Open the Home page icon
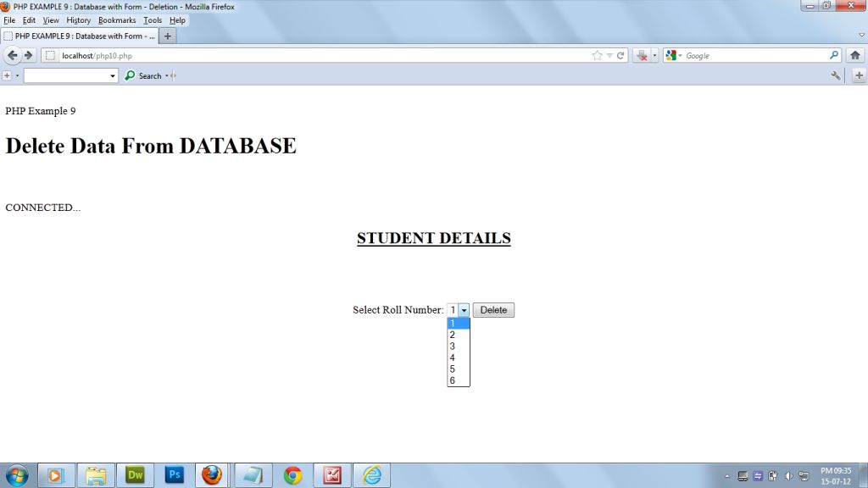868x488 pixels. point(856,55)
